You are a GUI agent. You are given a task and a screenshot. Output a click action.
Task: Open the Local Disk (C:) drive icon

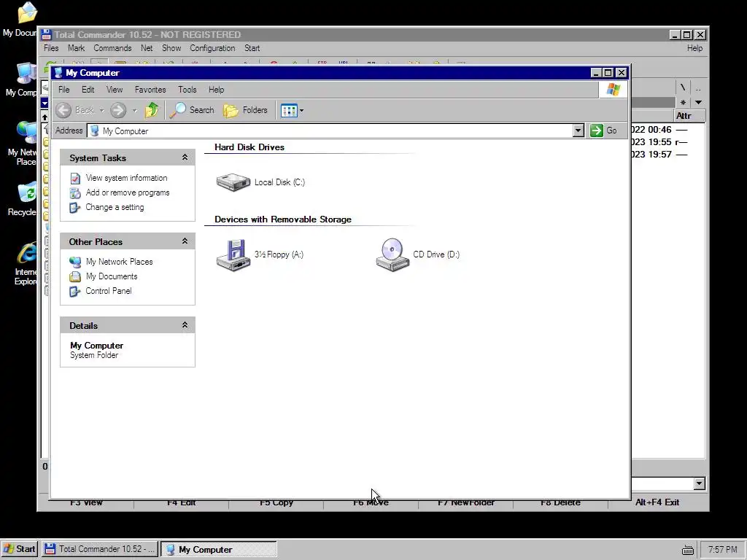coord(233,182)
